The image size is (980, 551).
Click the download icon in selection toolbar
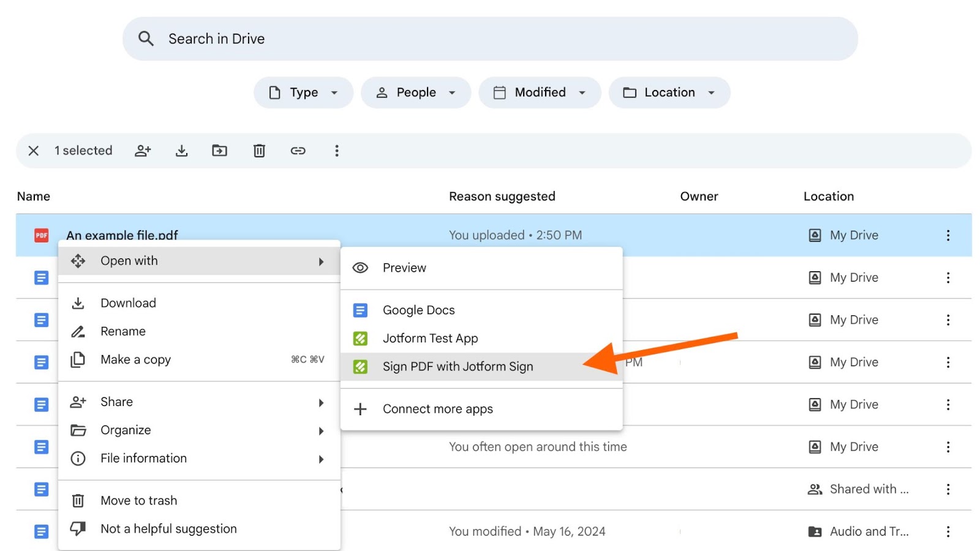point(181,151)
